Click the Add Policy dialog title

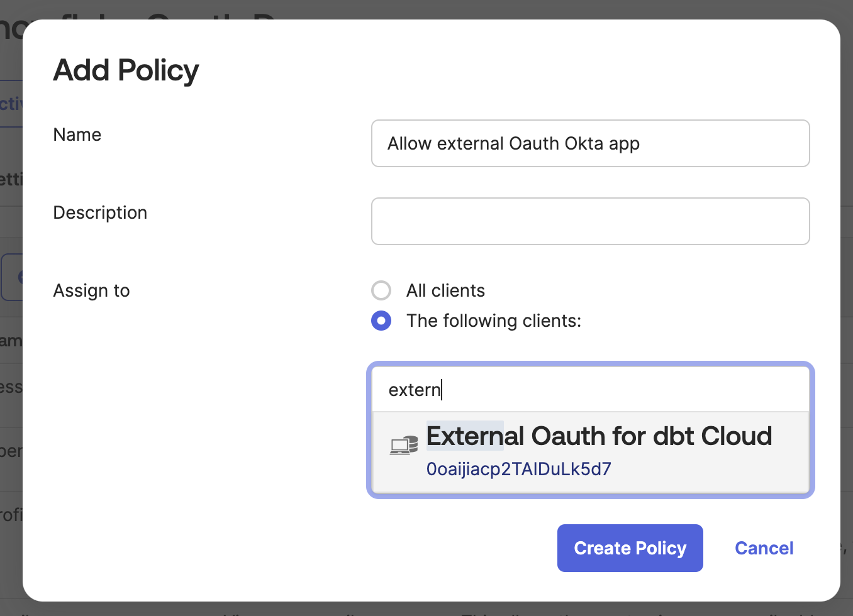(125, 70)
